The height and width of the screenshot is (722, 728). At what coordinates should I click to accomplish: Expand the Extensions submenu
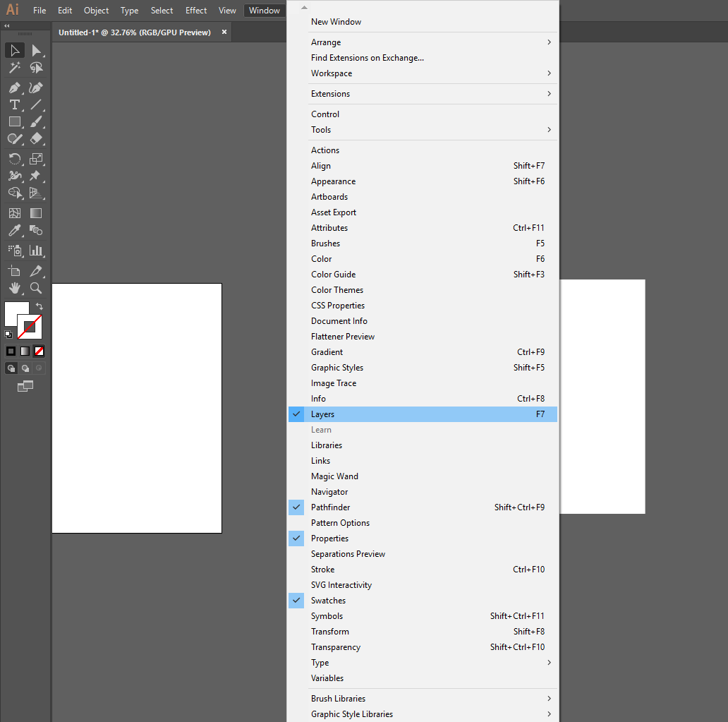pyautogui.click(x=423, y=94)
